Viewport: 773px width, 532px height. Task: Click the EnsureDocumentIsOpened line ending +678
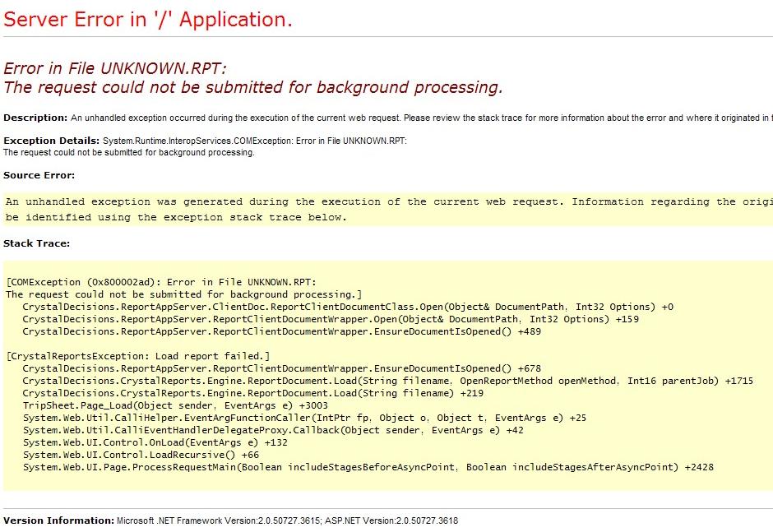click(x=281, y=368)
